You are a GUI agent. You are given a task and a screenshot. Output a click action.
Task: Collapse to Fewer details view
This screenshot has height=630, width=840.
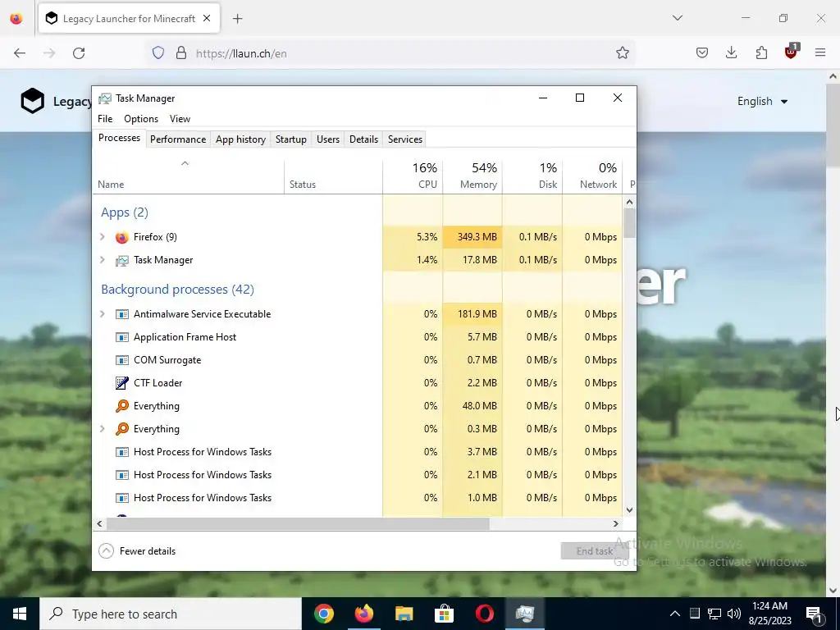coord(137,551)
